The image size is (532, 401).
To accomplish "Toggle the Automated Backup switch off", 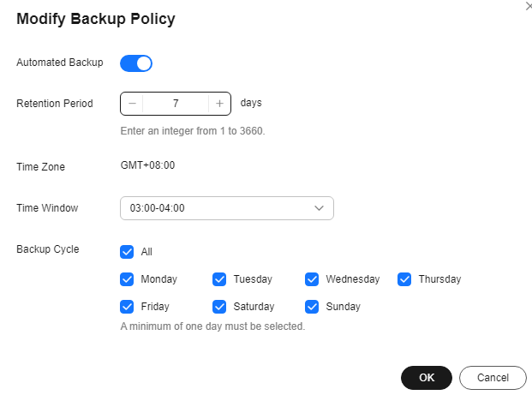I will point(136,63).
